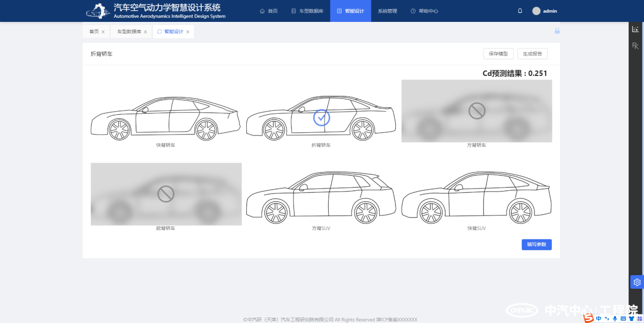The width and height of the screenshot is (644, 323).
Task: Choose the 方背SUV car type
Action: tap(321, 197)
